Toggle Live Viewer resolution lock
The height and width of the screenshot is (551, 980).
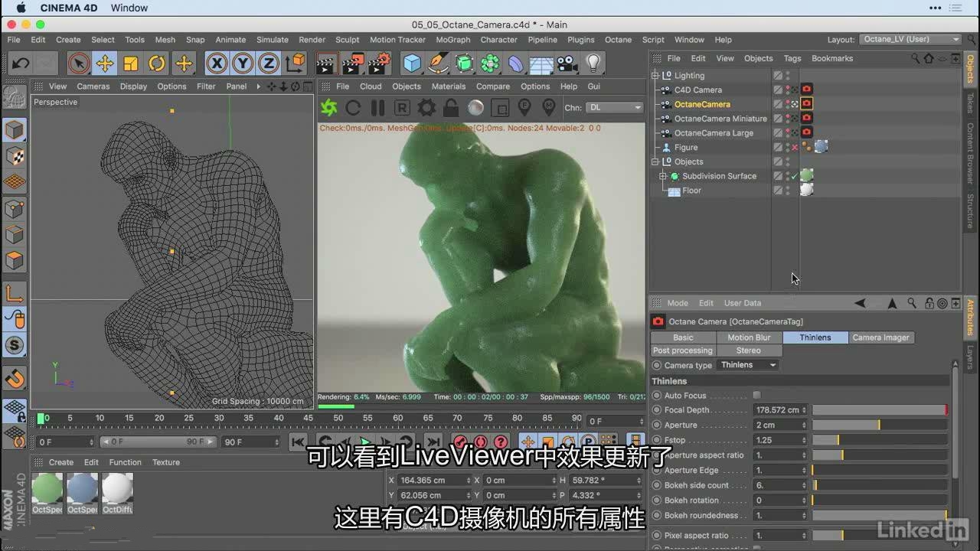451,108
